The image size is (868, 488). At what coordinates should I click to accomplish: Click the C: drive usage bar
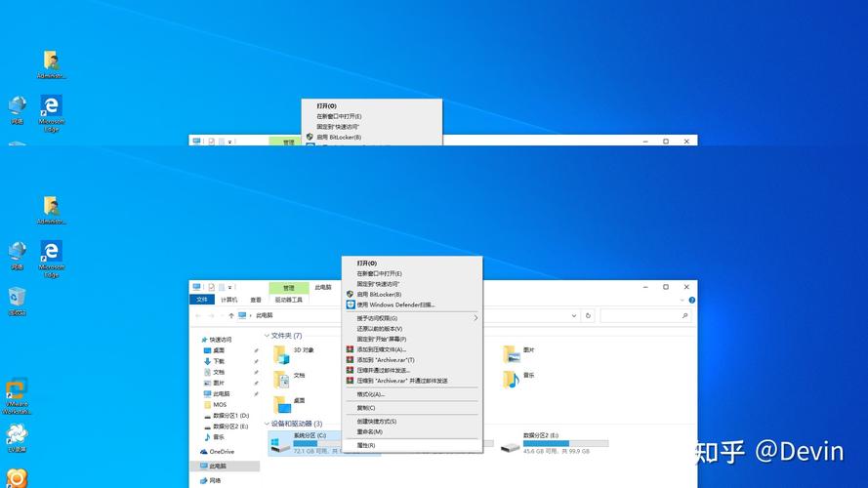coord(317,444)
